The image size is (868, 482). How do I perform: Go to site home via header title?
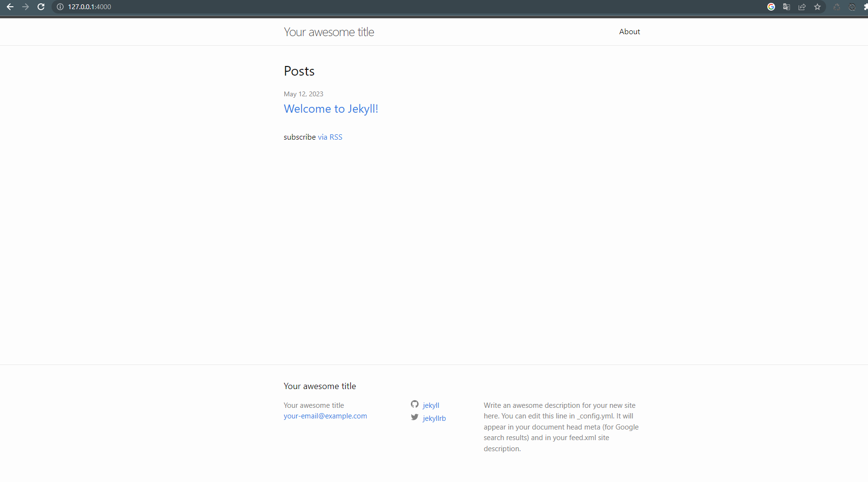[x=329, y=32]
